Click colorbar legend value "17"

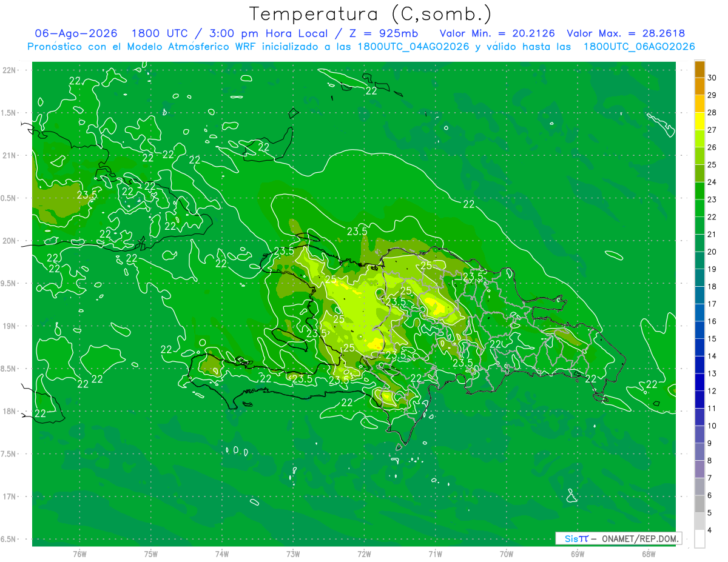pyautogui.click(x=712, y=304)
